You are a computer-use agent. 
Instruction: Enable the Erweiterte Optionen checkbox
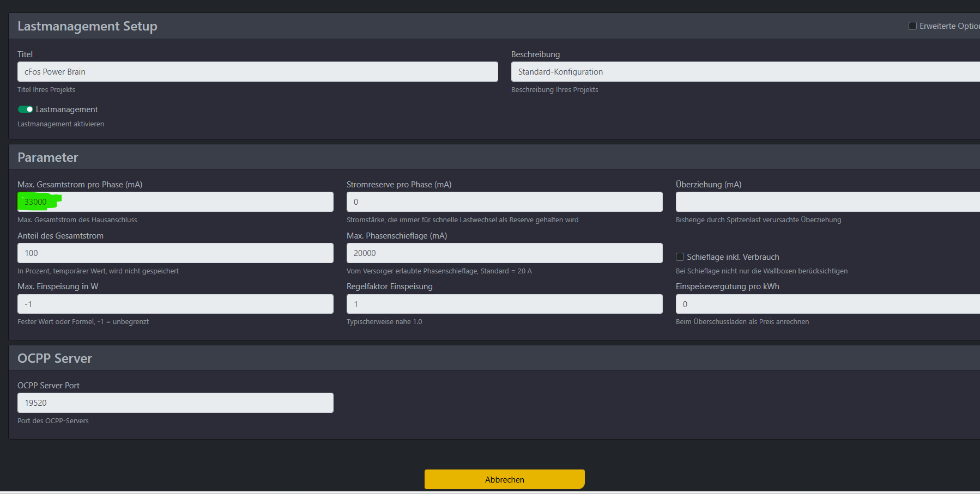[912, 26]
